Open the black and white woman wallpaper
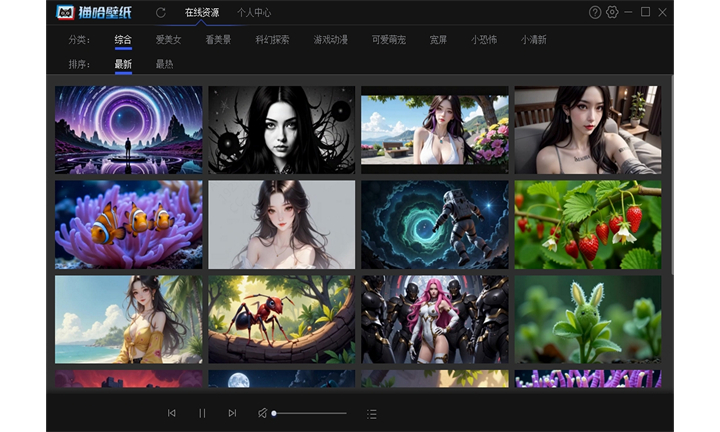 281,130
